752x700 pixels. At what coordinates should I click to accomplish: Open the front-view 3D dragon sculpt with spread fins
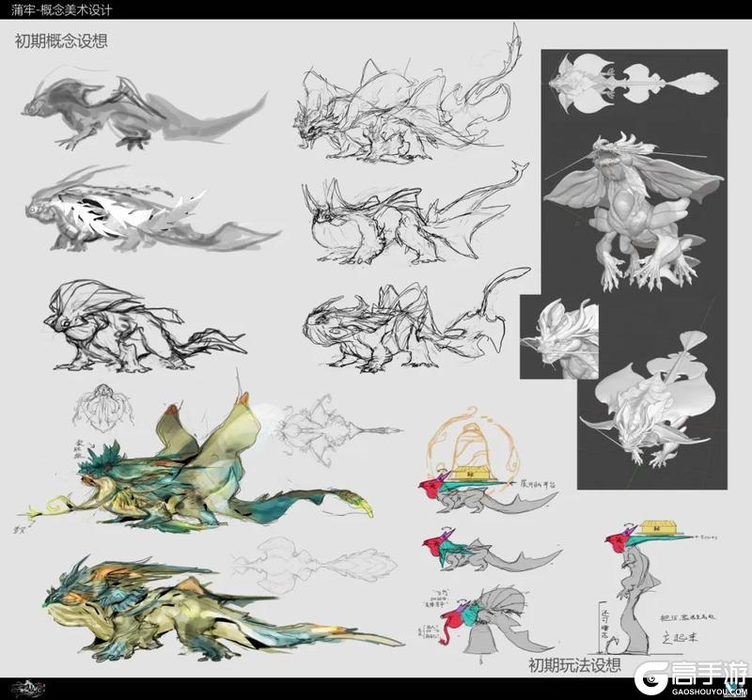(634, 211)
